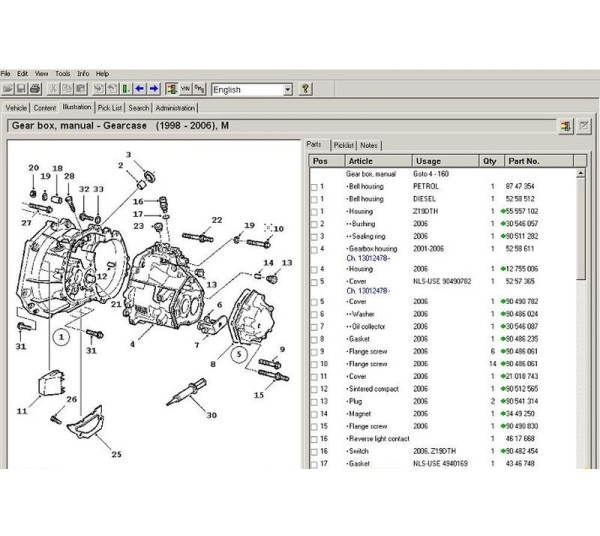Click the Part No. column header

pyautogui.click(x=523, y=161)
